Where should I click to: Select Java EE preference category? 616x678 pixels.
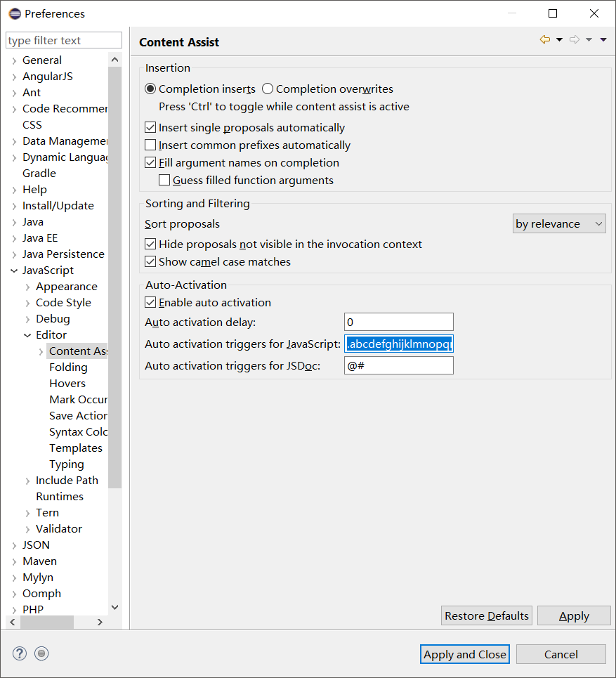point(40,237)
